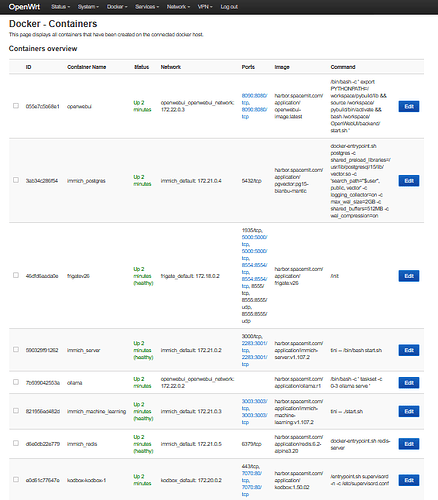Open frigate port link 8554:8554/tcp
The width and height of the screenshot is (438, 500).
click(254, 269)
